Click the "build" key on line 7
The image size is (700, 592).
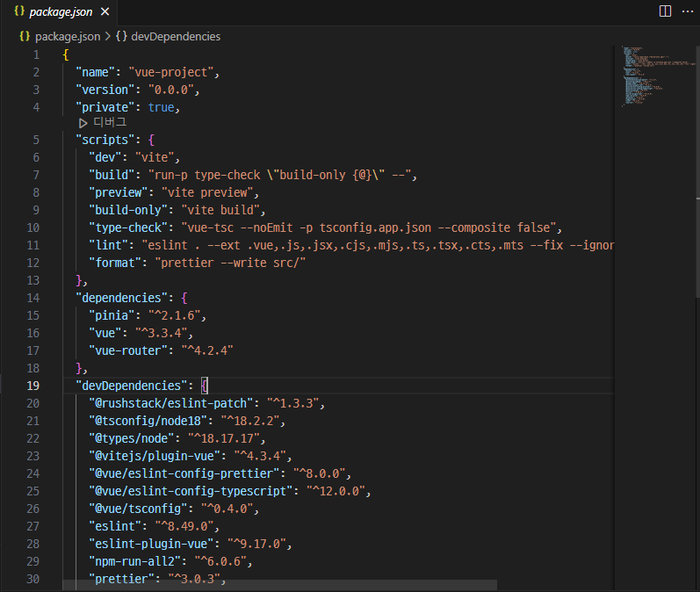click(112, 175)
